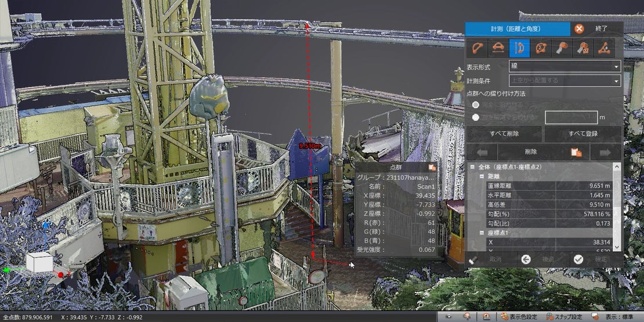This screenshot has height=322, width=644.
Task: Click the orange copy icon beside 削除
Action: point(576,152)
